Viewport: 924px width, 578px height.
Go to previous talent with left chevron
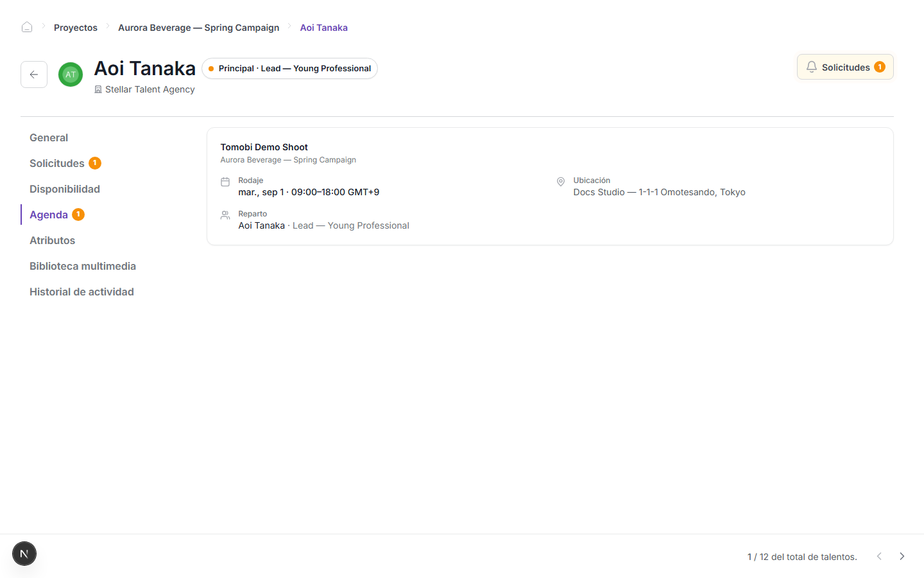point(879,556)
